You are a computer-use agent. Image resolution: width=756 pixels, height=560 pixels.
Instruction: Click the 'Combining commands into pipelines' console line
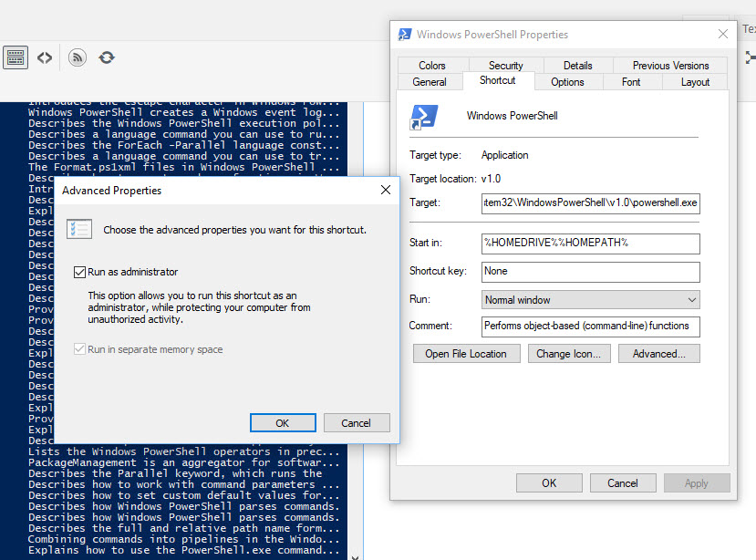pyautogui.click(x=183, y=539)
